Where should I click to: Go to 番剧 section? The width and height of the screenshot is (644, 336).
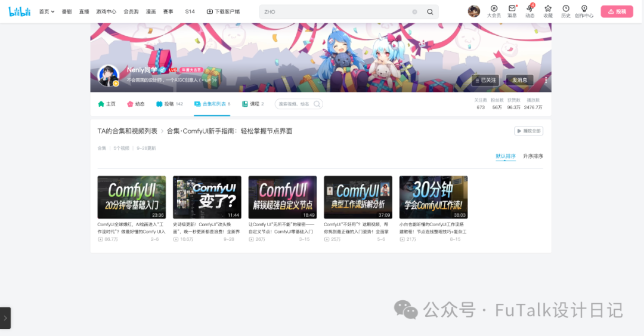[x=67, y=11]
